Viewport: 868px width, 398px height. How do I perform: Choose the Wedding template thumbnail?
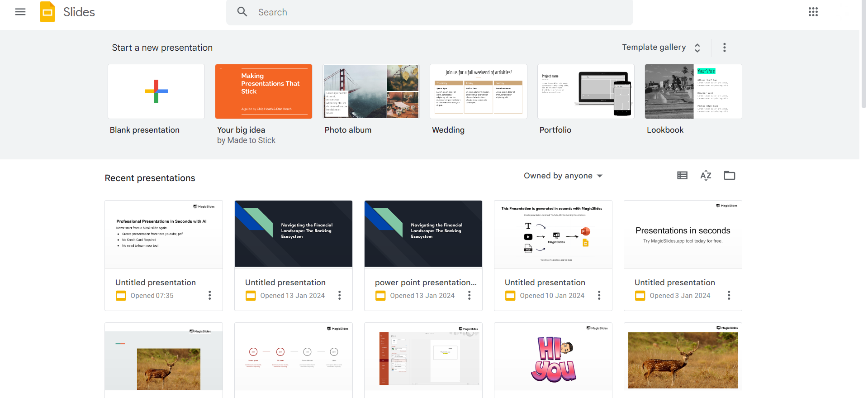(x=479, y=91)
